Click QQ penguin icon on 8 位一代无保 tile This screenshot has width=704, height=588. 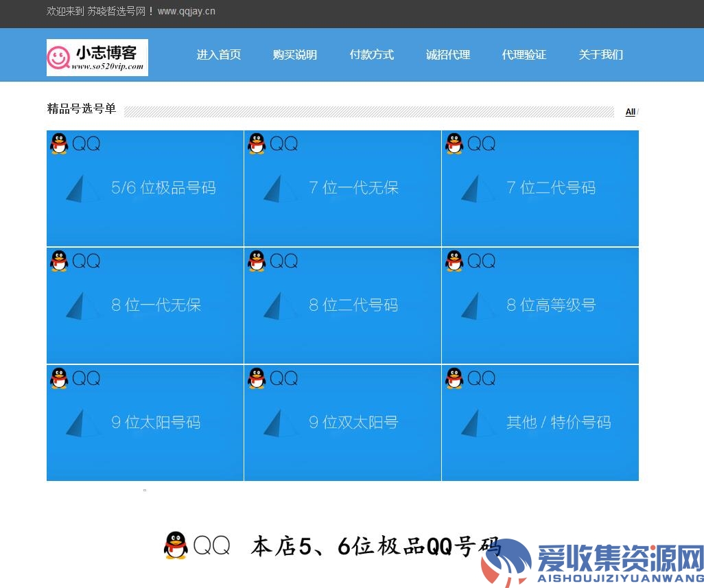[59, 261]
